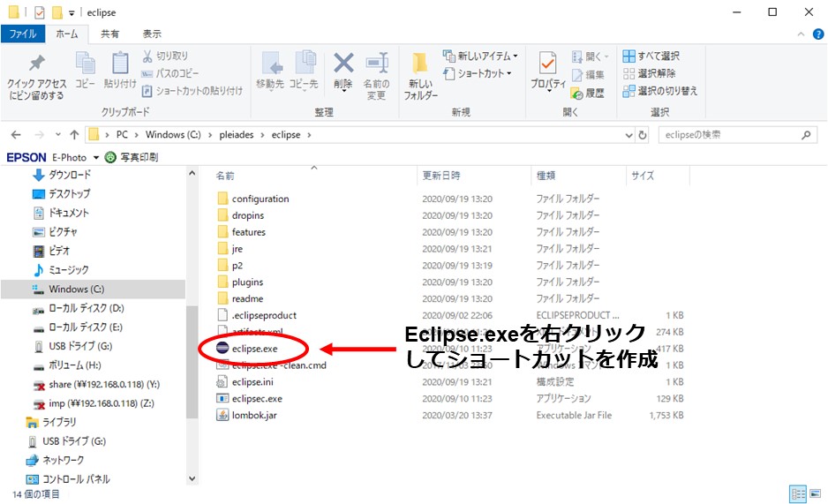The image size is (828, 504).
Task: Collapse ribbon with the chevron arrow
Action: point(801,34)
